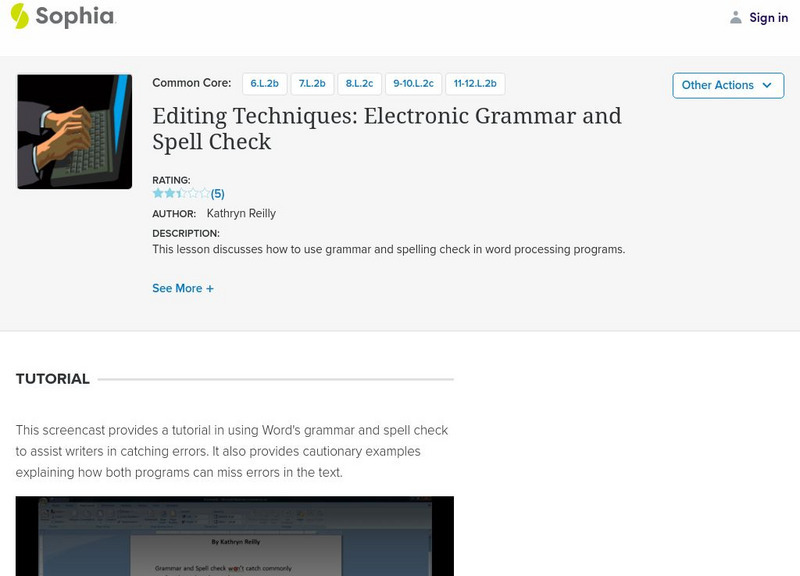Screen dimensions: 800x576
Task: Click the first rating star
Action: 156,192
